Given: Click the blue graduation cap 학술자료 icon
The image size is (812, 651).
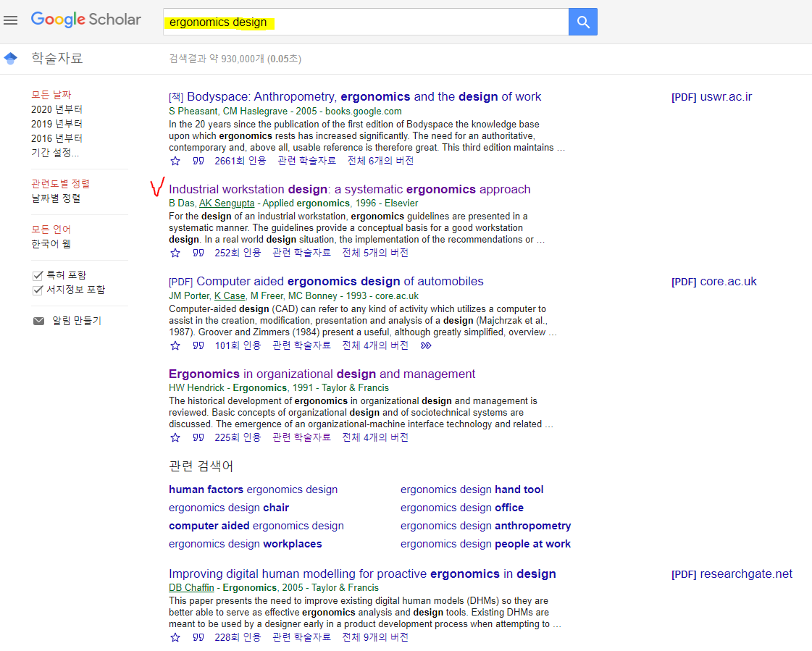Looking at the screenshot, I should [10, 58].
